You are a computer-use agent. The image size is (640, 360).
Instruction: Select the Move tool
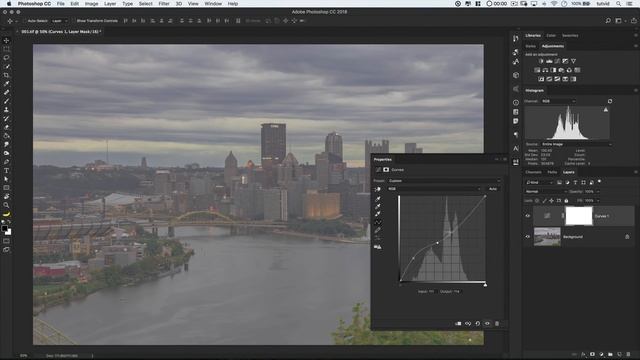tap(7, 40)
